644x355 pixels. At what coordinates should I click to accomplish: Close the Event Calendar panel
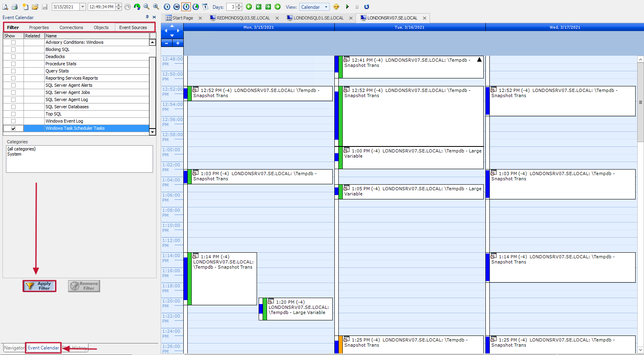(154, 17)
